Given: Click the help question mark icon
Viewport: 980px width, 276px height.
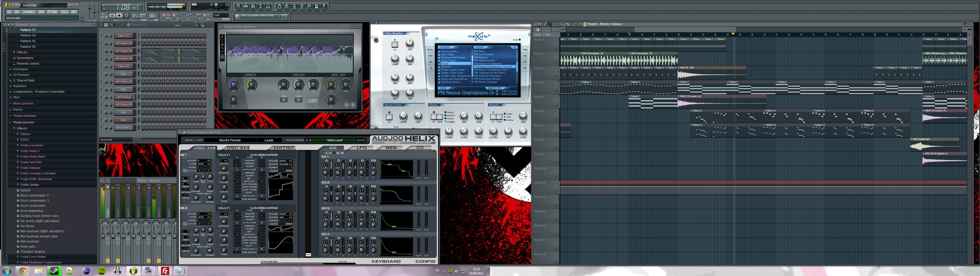Looking at the screenshot, I should pos(324,6).
